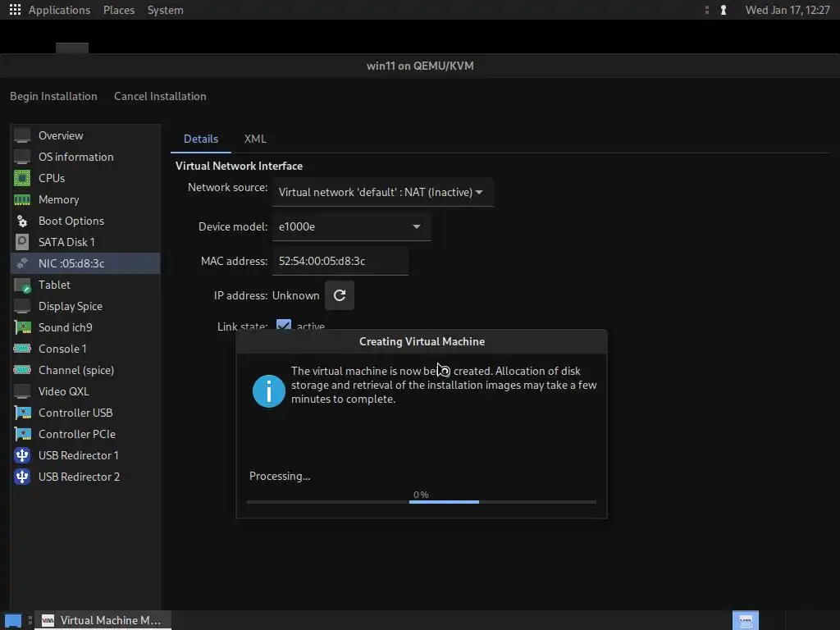
Task: Click the Virtual Machine M... taskbar button
Action: click(x=103, y=620)
